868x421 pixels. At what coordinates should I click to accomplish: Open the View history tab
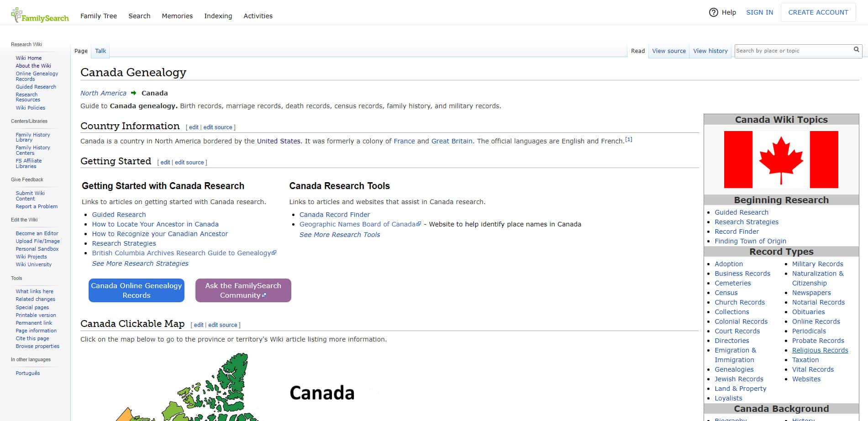click(710, 51)
